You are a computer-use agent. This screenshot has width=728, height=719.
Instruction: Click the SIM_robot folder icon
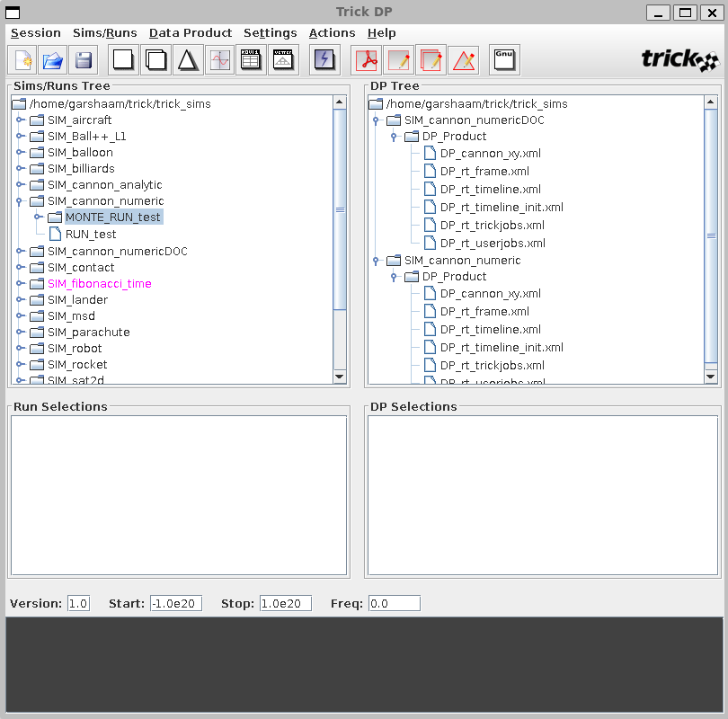coord(37,349)
